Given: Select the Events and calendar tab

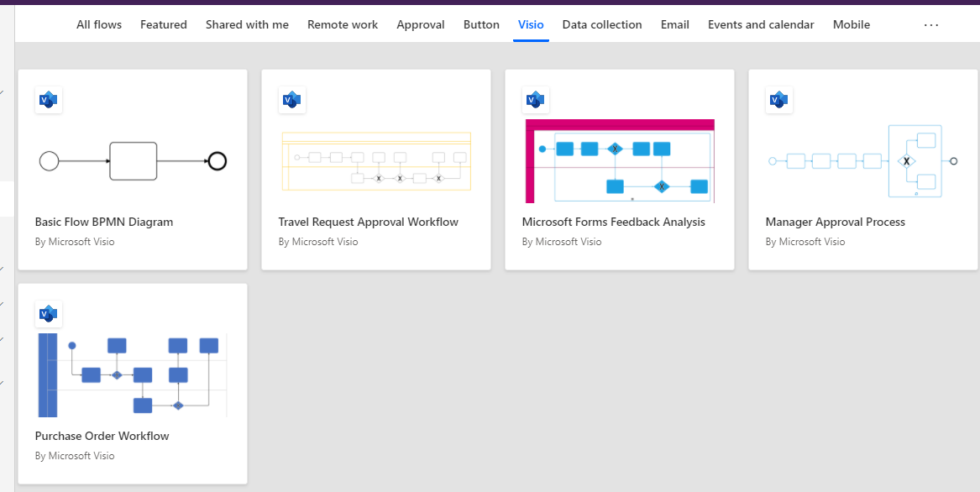Looking at the screenshot, I should pos(760,24).
